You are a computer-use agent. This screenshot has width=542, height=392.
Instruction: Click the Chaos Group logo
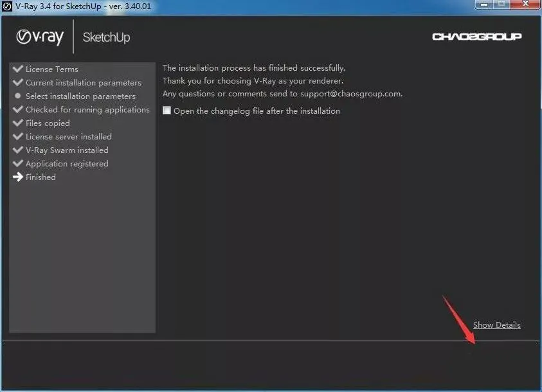pyautogui.click(x=476, y=37)
